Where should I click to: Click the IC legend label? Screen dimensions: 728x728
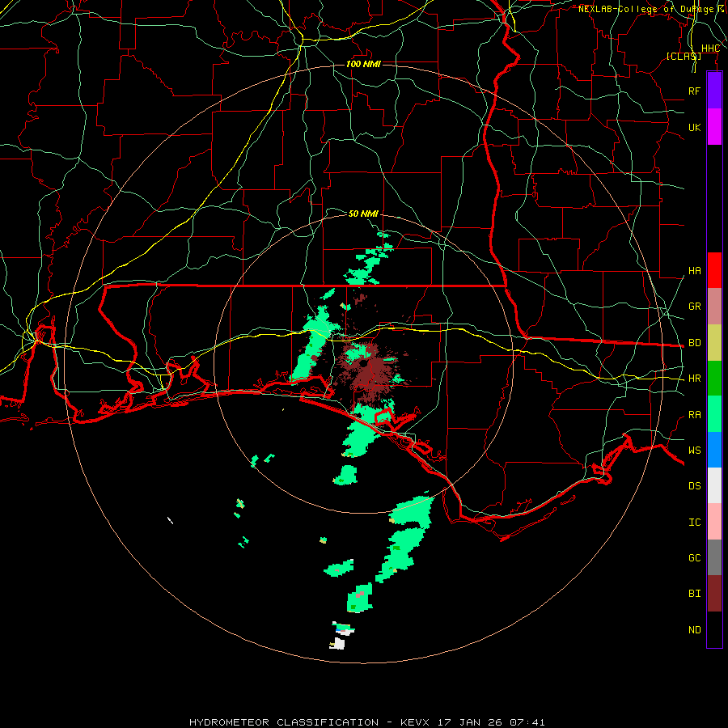(694, 523)
